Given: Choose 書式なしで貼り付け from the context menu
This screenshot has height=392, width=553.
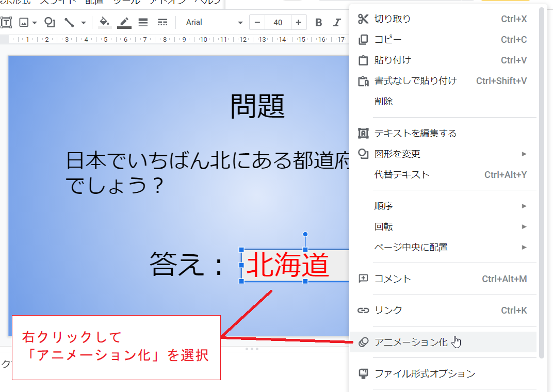Looking at the screenshot, I should [443, 81].
